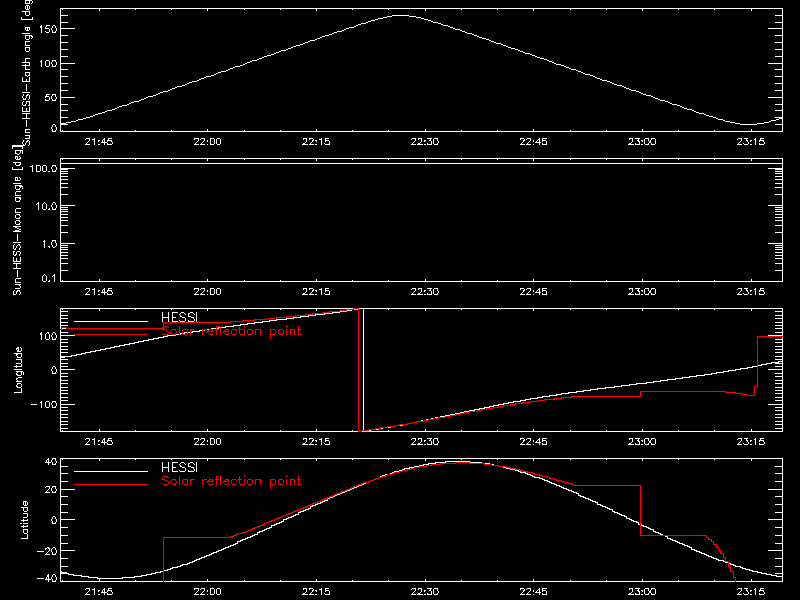
Task: Select HESSI legend label in Latitude plot
Action: (179, 467)
